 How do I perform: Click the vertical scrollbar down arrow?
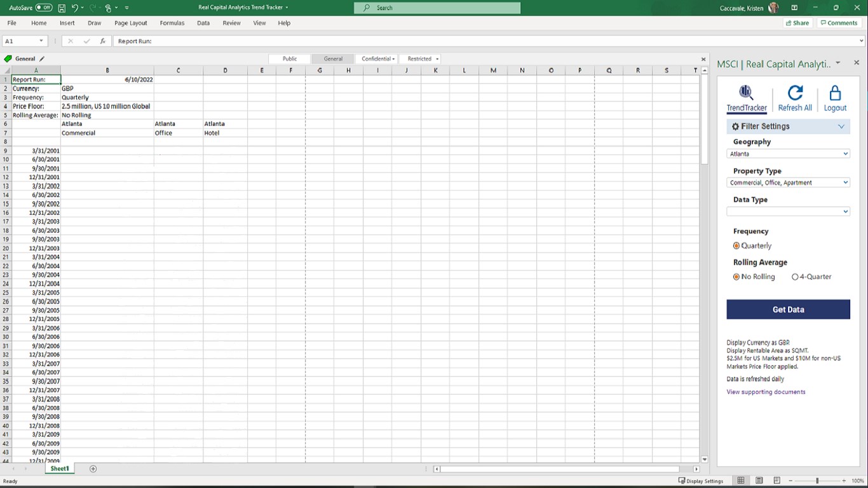pos(704,459)
